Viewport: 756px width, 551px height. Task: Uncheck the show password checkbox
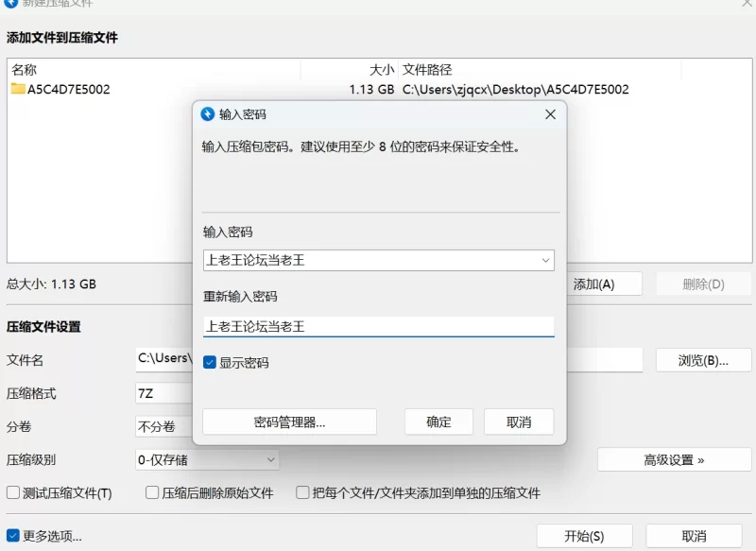(x=210, y=362)
